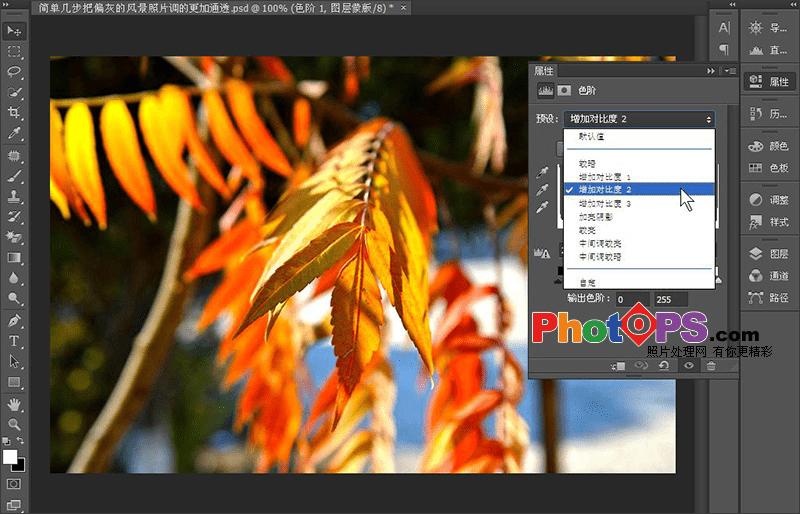Select the Rectangle shape tool
The height and width of the screenshot is (514, 800).
point(14,382)
